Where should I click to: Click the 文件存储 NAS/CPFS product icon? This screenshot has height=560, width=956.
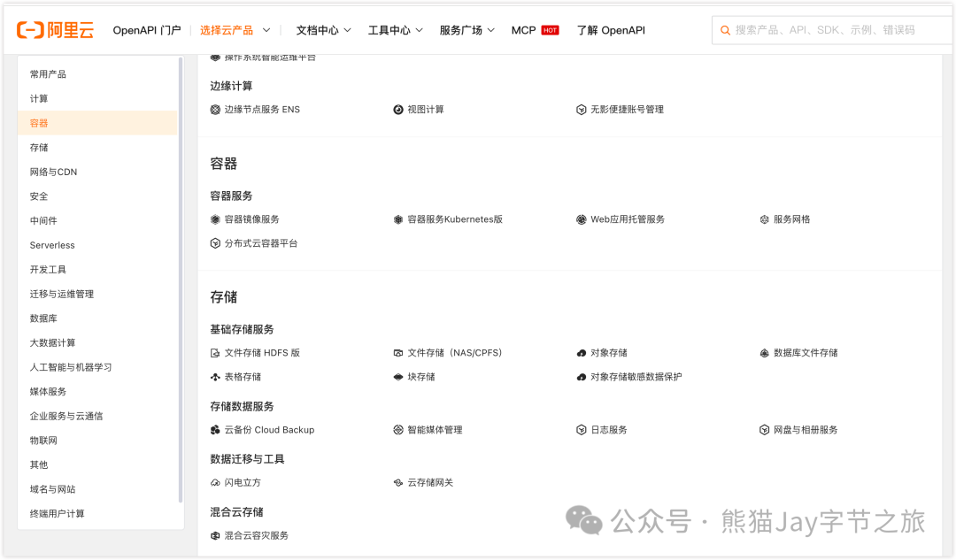click(x=398, y=353)
